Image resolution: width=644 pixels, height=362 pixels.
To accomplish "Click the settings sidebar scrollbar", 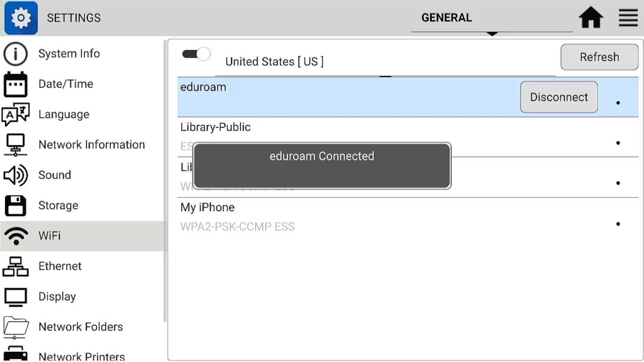I will (x=165, y=180).
